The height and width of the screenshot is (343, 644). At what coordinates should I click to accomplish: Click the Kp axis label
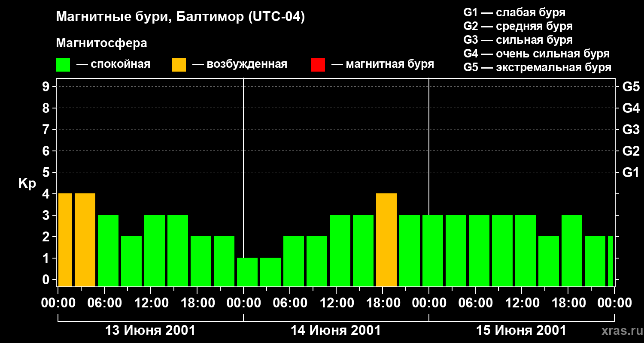pos(27,184)
